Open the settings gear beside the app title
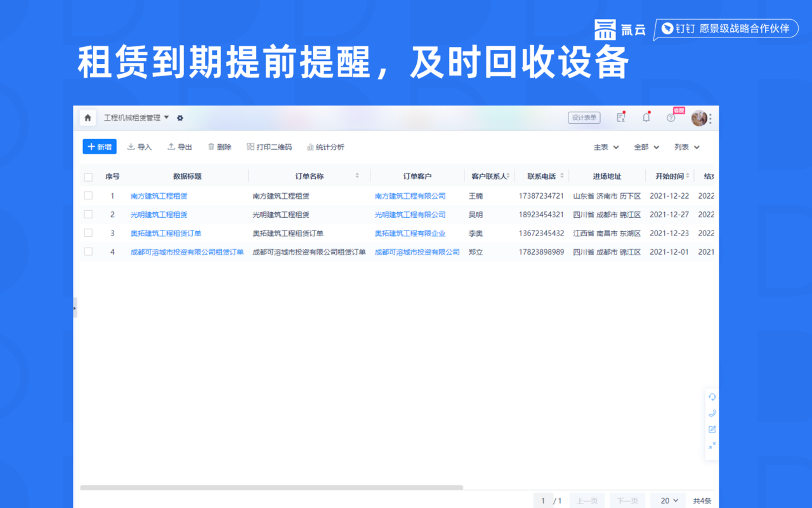 click(x=180, y=118)
